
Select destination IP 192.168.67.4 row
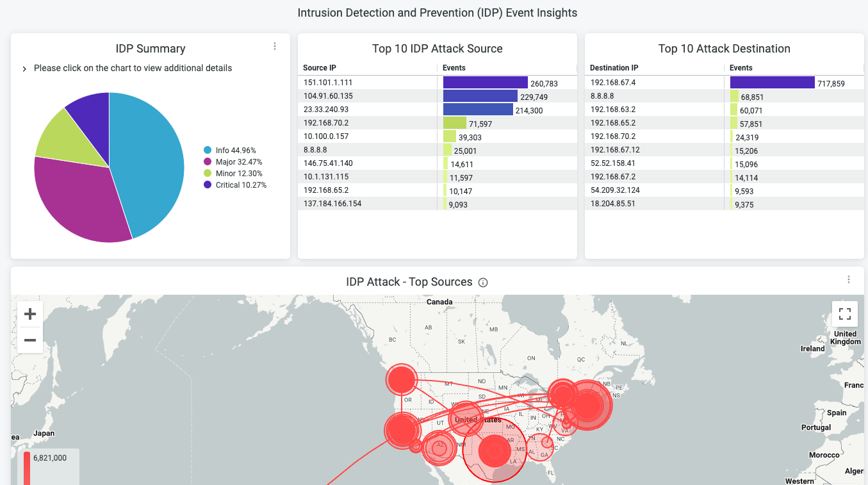point(613,83)
